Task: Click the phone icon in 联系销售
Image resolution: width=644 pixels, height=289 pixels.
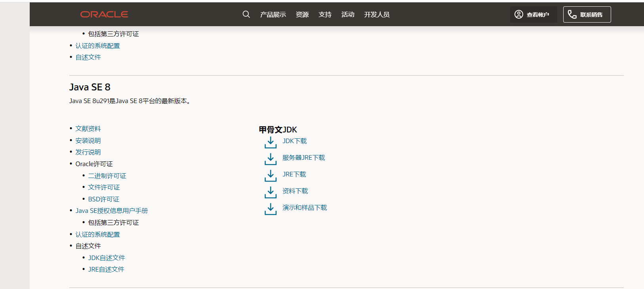Action: click(572, 14)
